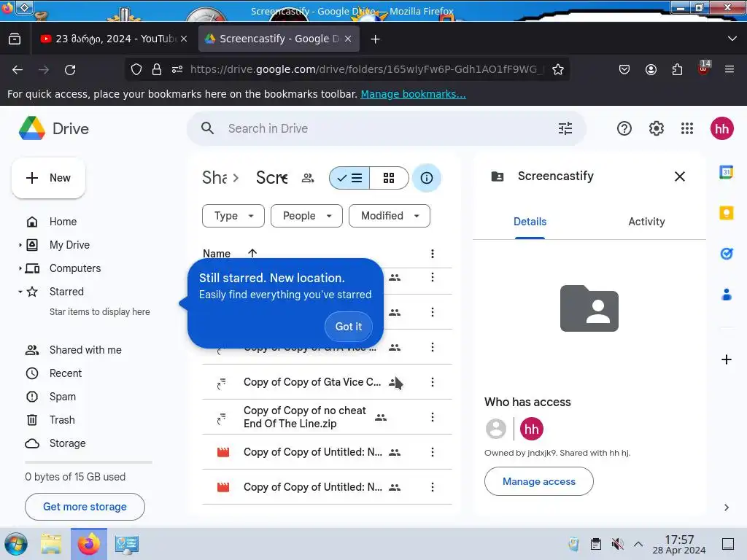Hide the side panel chevron arrow
The image size is (747, 560).
point(726,507)
